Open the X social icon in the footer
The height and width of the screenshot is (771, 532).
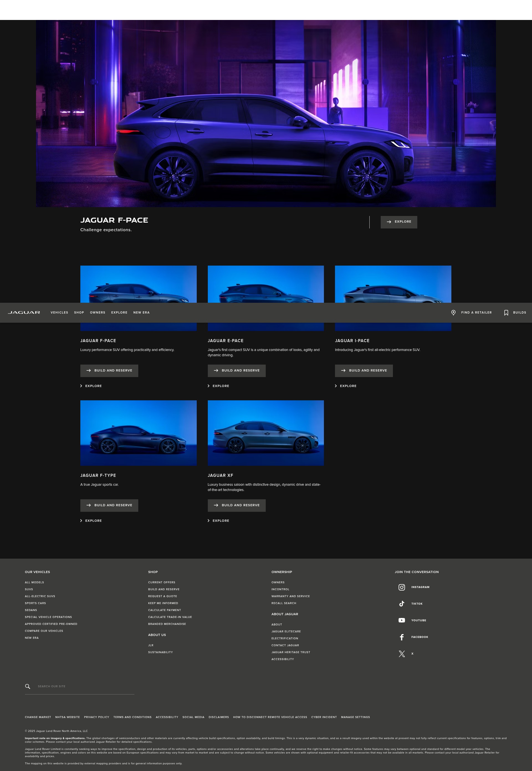[402, 654]
